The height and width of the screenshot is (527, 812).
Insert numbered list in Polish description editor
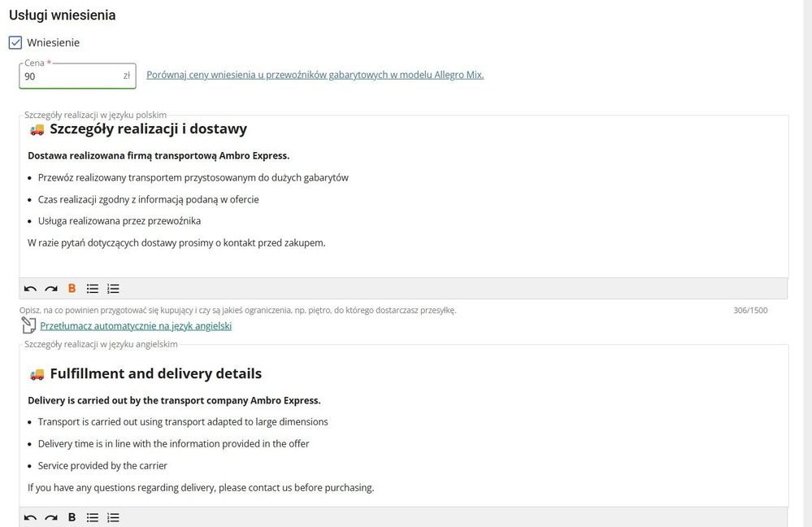114,289
